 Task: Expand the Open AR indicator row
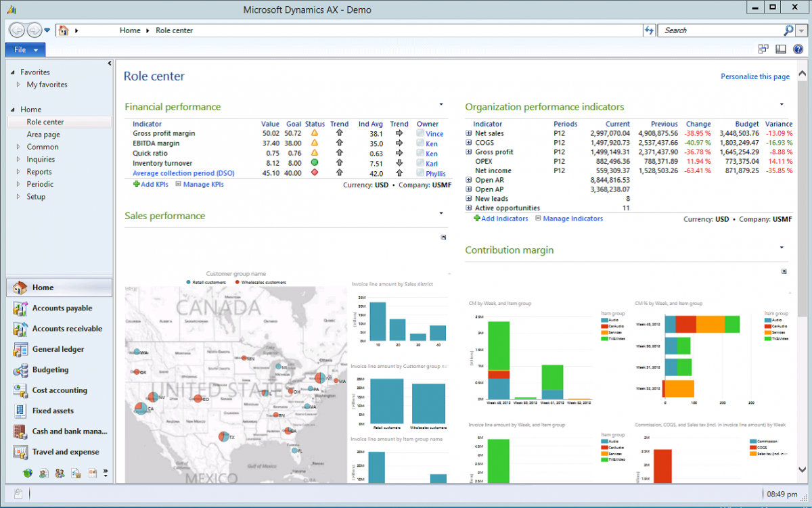click(468, 180)
